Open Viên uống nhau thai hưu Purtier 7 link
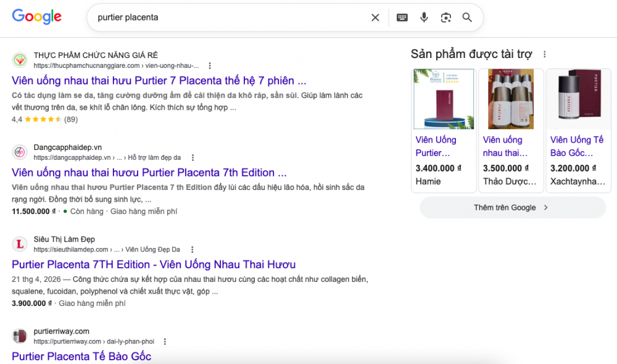 [159, 81]
